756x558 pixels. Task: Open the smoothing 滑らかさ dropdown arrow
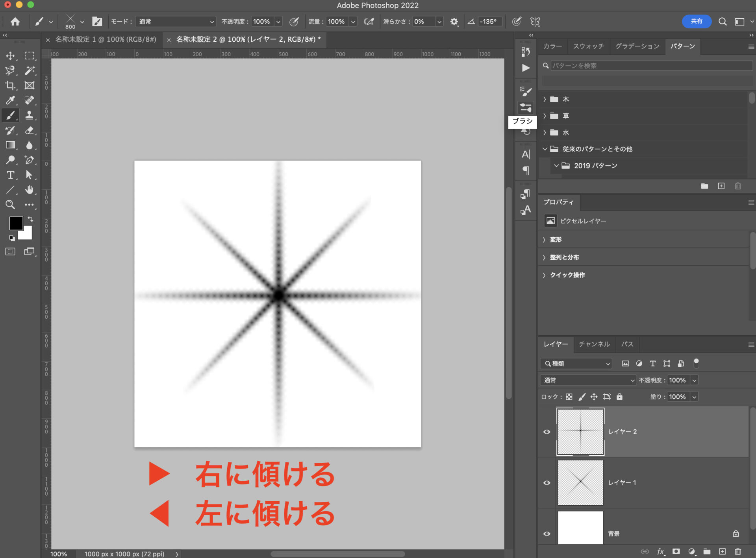coord(439,22)
